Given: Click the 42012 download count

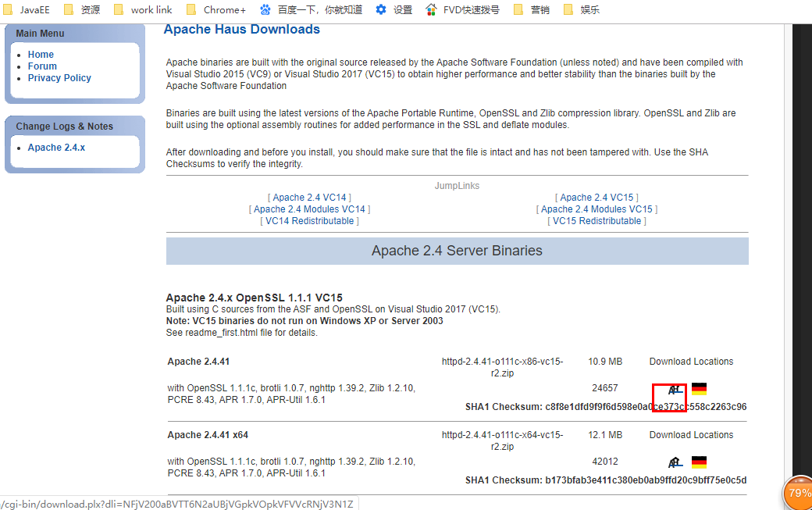Looking at the screenshot, I should (x=605, y=462).
